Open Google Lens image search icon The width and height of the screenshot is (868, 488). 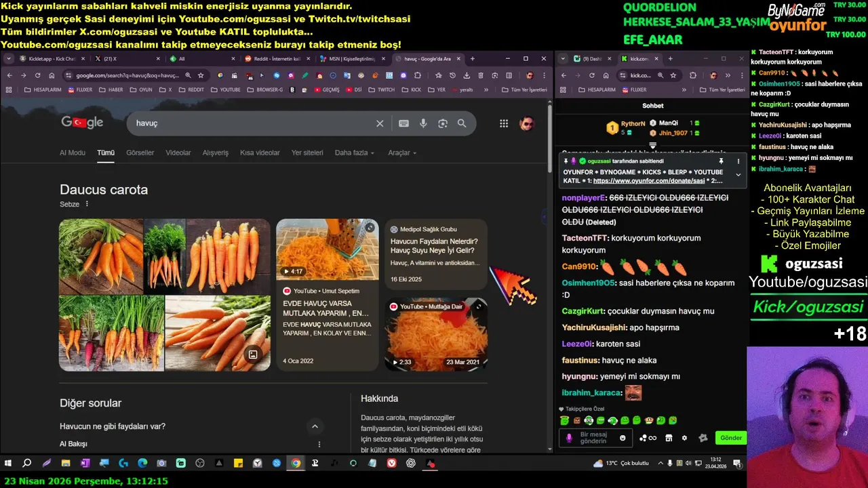click(443, 123)
